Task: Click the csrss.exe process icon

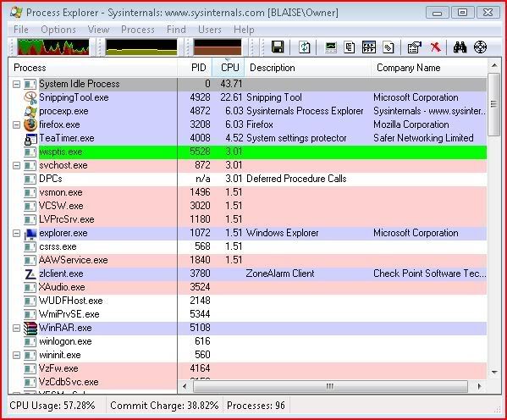Action: click(x=30, y=247)
